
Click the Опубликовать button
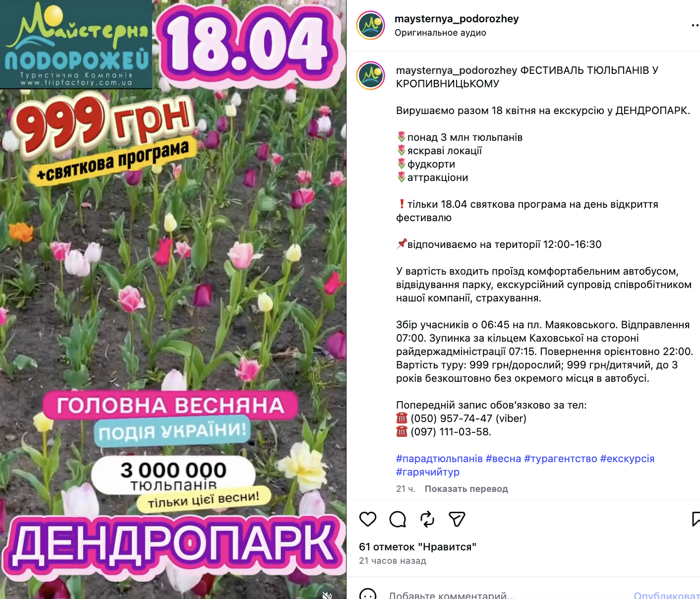(x=667, y=595)
